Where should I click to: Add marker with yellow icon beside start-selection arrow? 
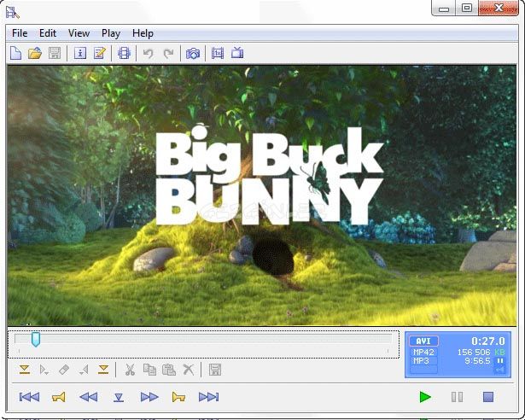pos(25,370)
